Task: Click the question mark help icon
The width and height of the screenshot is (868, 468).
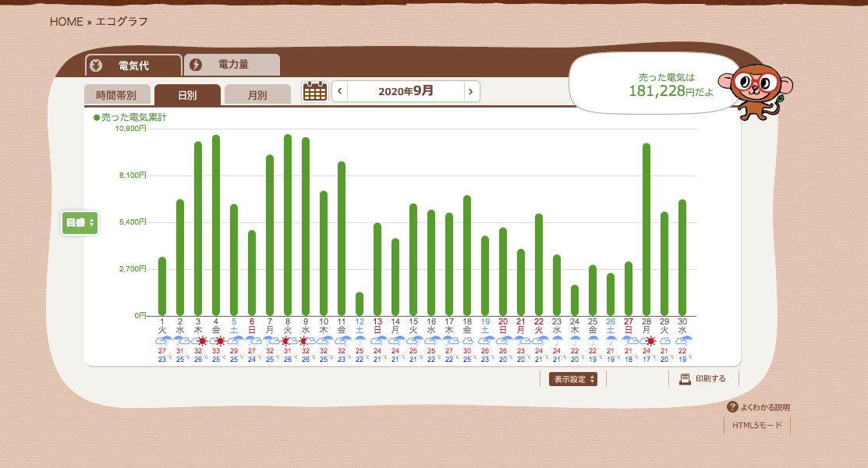Action: coord(732,407)
